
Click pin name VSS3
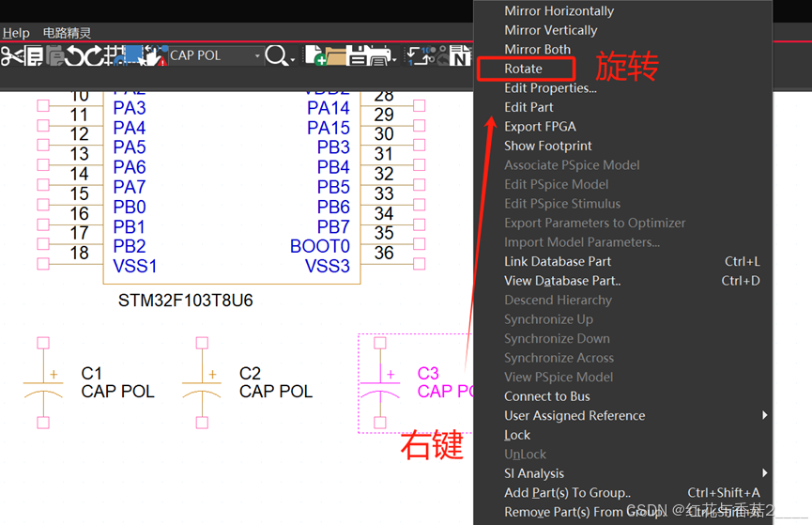328,266
